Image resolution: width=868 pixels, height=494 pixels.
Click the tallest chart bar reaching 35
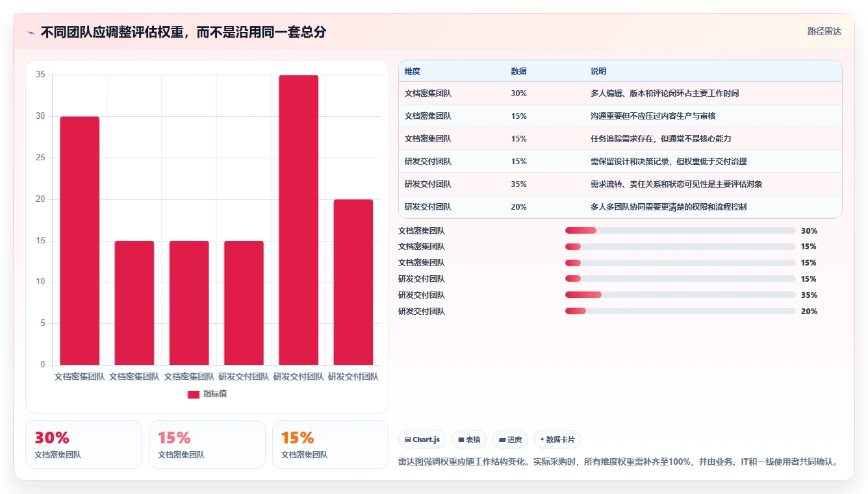pyautogui.click(x=299, y=220)
